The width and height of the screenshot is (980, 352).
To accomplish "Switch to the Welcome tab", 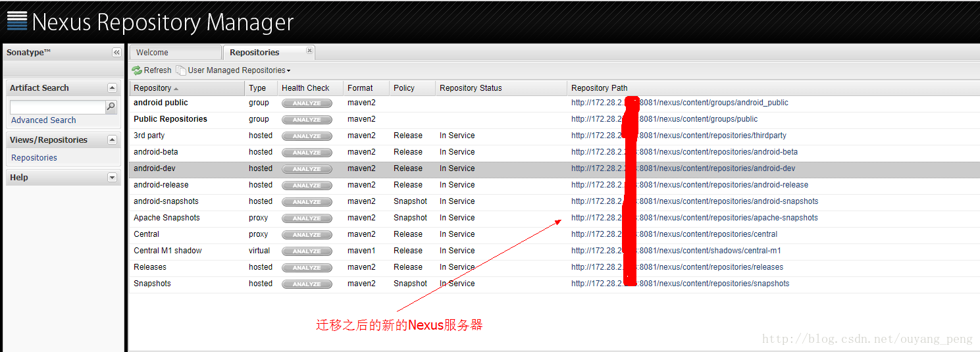I will pos(175,53).
